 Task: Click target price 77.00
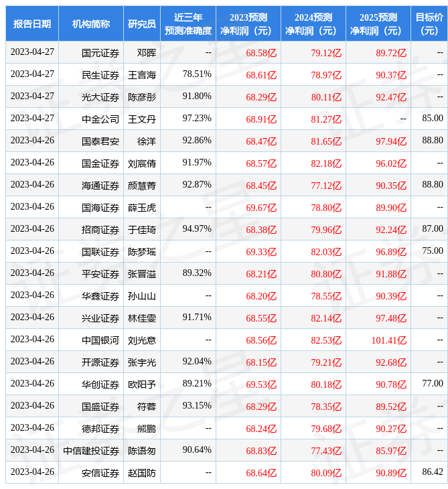[x=433, y=384]
